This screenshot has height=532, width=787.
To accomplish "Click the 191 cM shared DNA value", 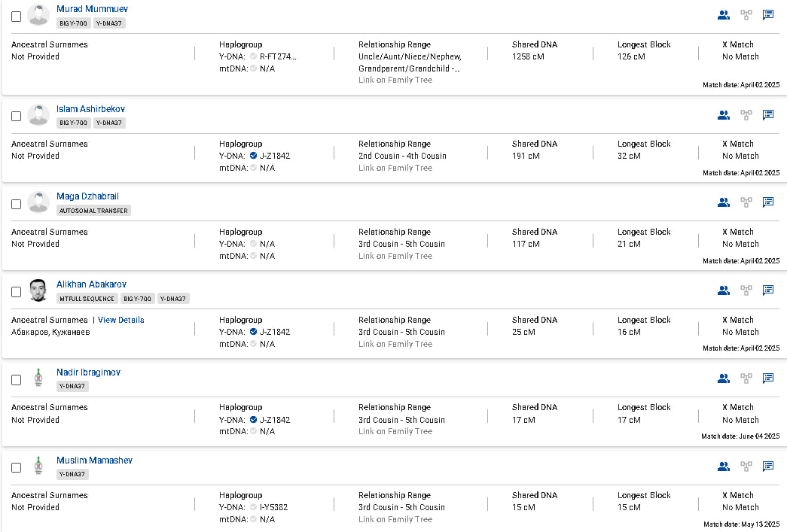I will 526,156.
